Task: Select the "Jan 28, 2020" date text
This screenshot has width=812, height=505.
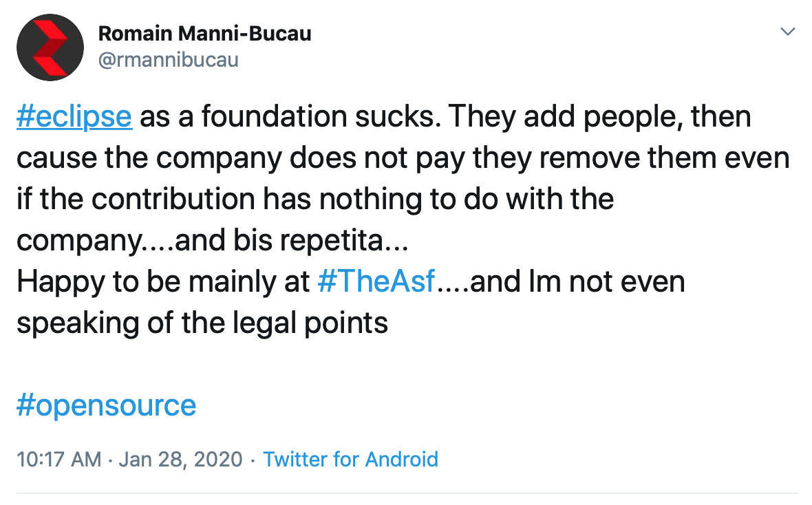Action: pos(180,459)
